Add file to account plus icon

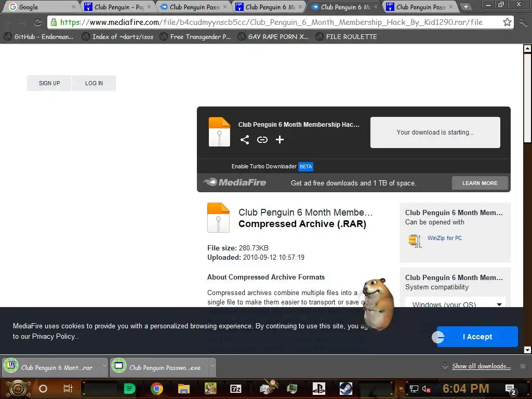(x=280, y=139)
